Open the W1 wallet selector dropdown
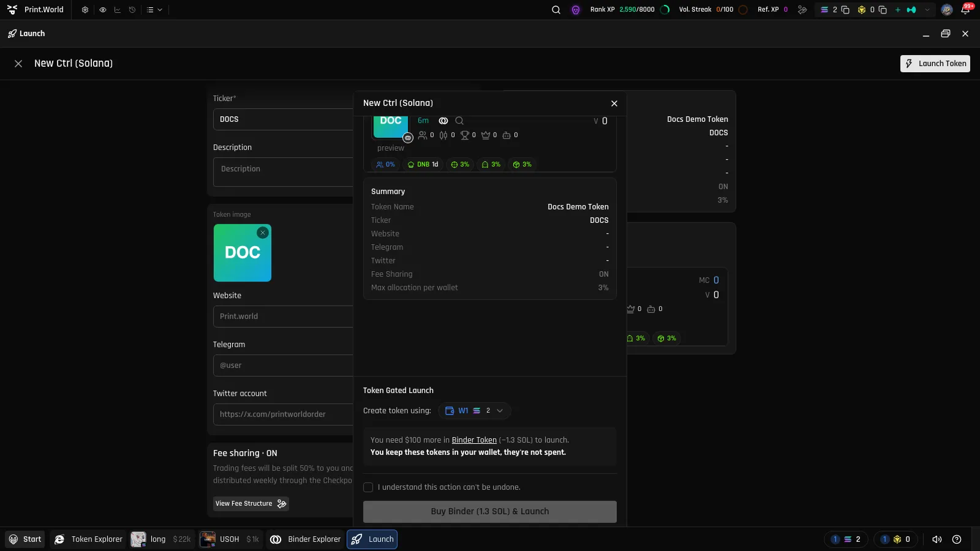Viewport: 980px width, 551px height. (x=474, y=411)
